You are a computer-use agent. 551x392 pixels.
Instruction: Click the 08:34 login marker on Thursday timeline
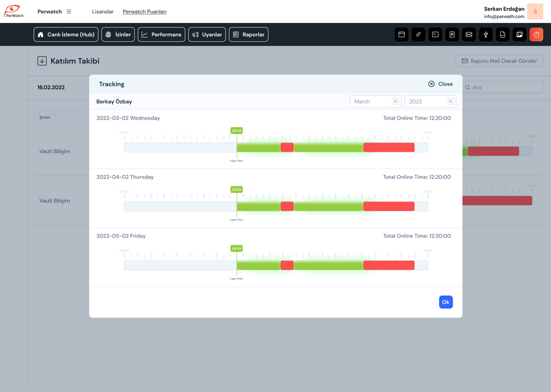point(237,190)
